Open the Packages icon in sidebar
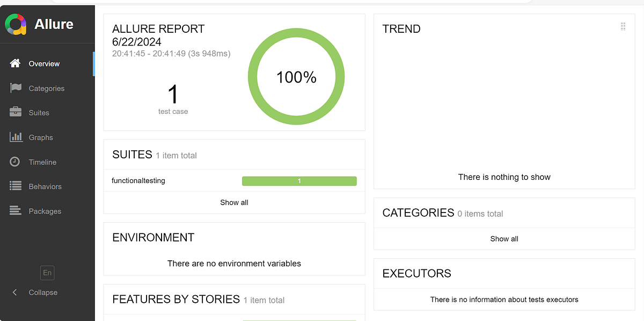Screen dimensions: 644x321 click(x=17, y=210)
